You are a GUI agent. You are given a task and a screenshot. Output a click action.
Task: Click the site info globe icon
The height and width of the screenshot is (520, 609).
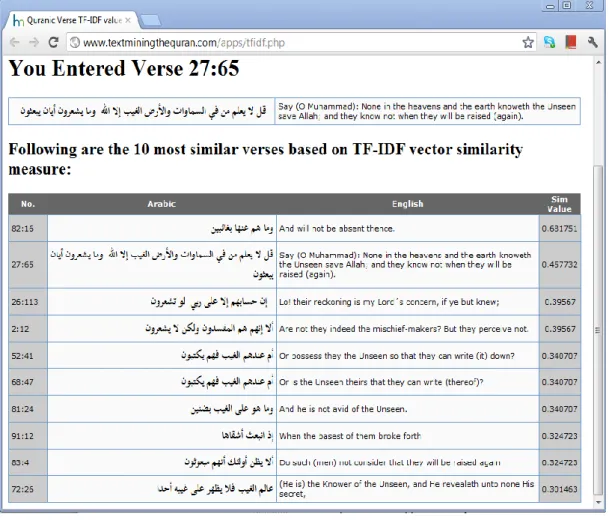75,42
